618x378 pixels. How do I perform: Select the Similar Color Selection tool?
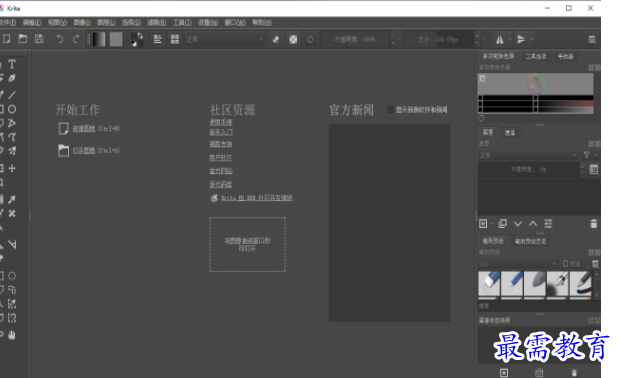click(x=12, y=304)
